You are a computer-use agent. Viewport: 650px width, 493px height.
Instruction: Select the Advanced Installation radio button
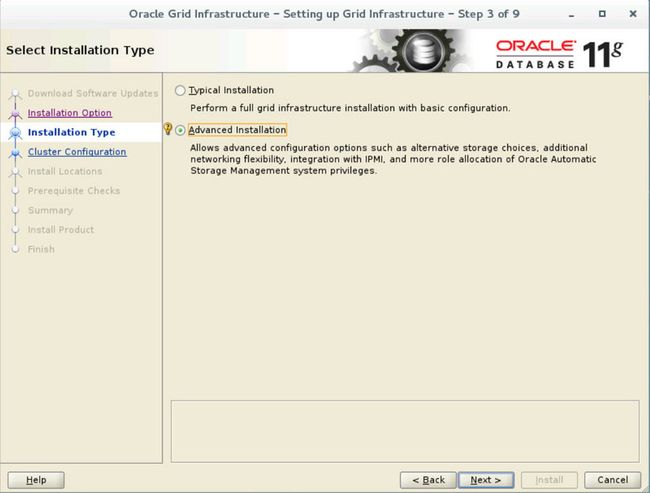tap(180, 130)
